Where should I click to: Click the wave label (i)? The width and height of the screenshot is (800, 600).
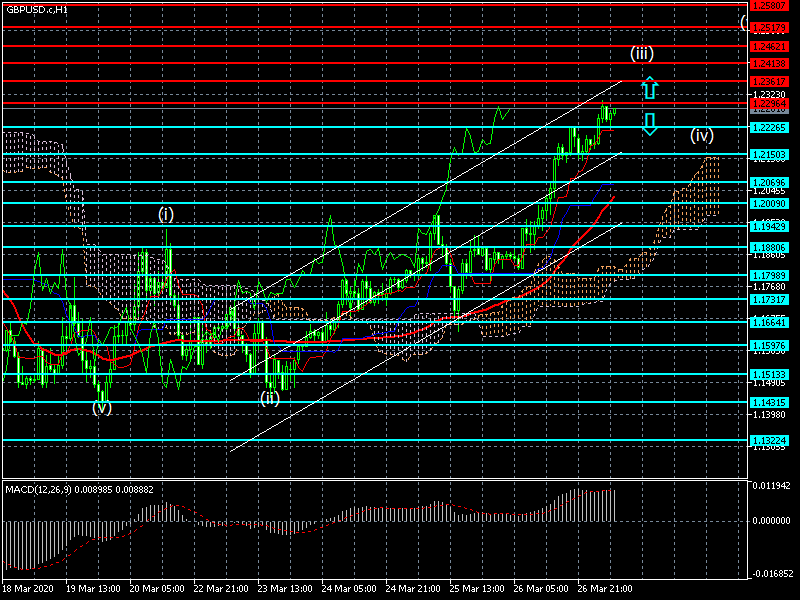(x=166, y=214)
